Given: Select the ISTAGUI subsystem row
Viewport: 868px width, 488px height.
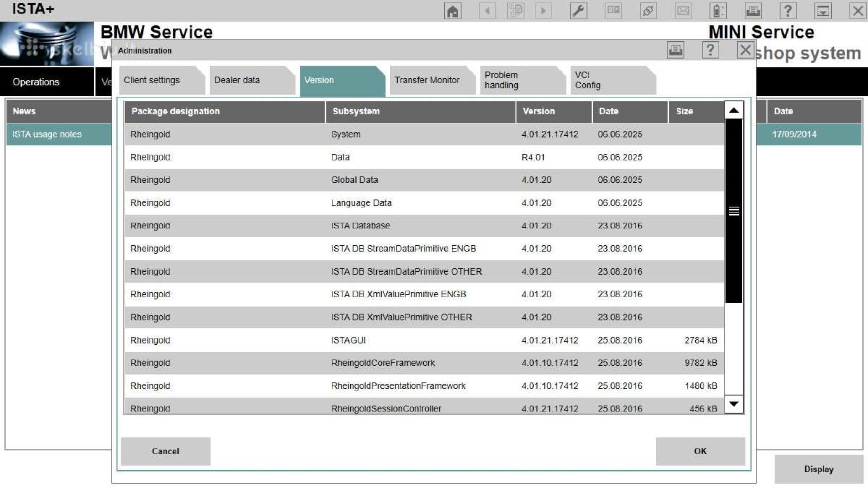Looking at the screenshot, I should 425,341.
